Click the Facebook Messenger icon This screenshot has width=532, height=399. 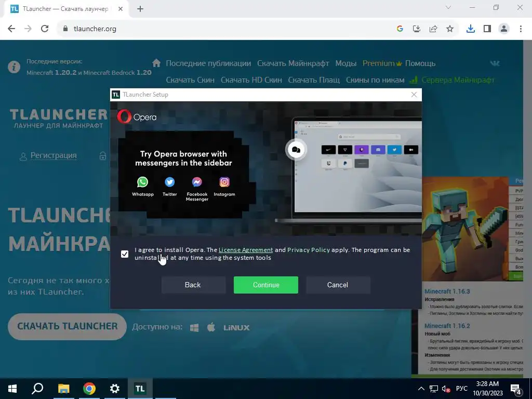tap(197, 182)
